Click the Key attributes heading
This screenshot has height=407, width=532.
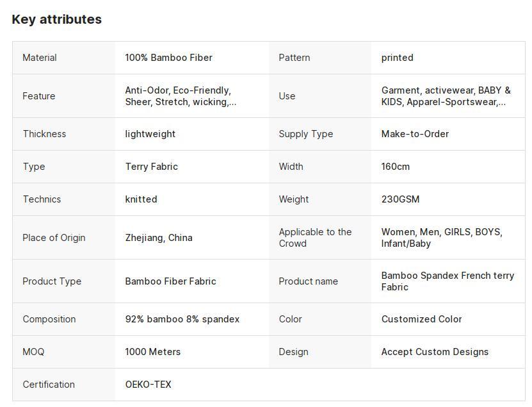57,19
